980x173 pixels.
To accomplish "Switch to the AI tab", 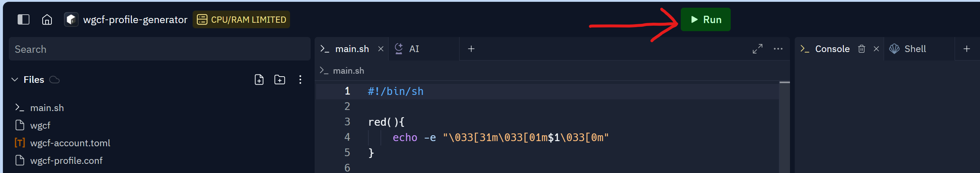I will point(413,49).
